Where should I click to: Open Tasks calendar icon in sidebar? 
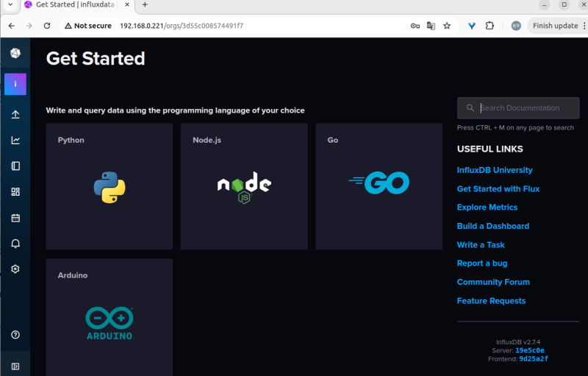(x=15, y=218)
